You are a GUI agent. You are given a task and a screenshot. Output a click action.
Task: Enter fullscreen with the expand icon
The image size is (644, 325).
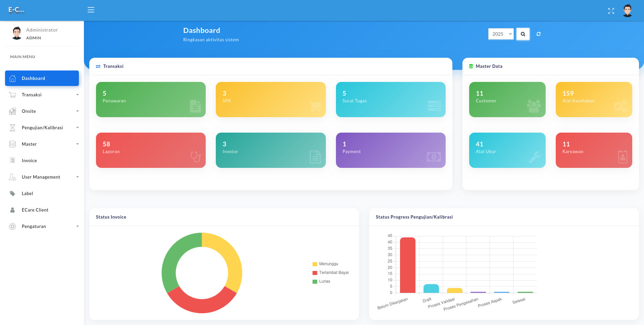click(611, 11)
